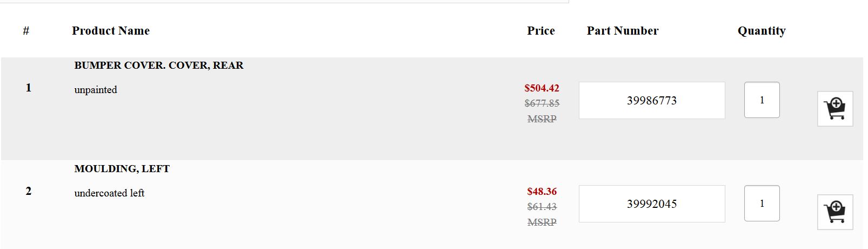The height and width of the screenshot is (249, 868).
Task: Click the "unpainted" description text
Action: [x=96, y=90]
